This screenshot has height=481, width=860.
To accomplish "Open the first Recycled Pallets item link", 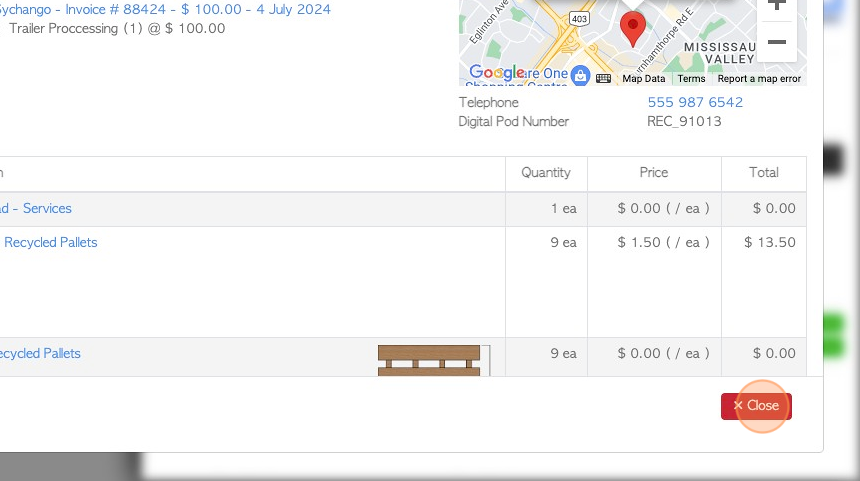I will (50, 242).
